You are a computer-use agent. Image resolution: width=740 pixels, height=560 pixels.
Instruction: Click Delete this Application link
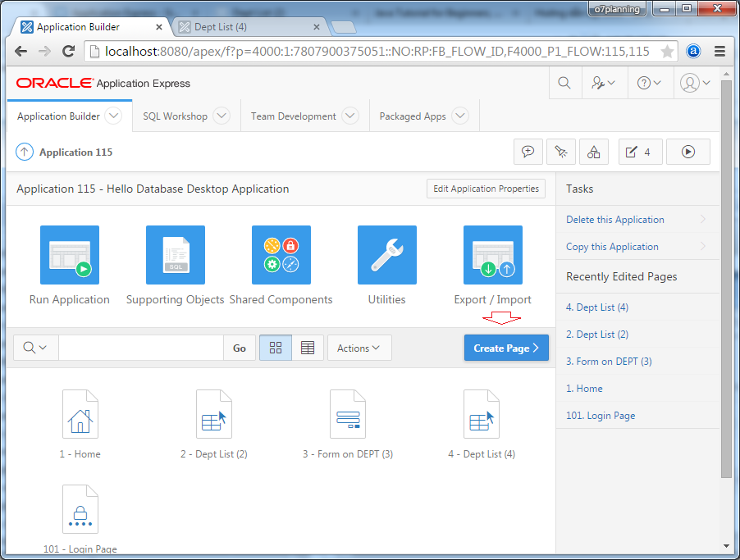[615, 220]
